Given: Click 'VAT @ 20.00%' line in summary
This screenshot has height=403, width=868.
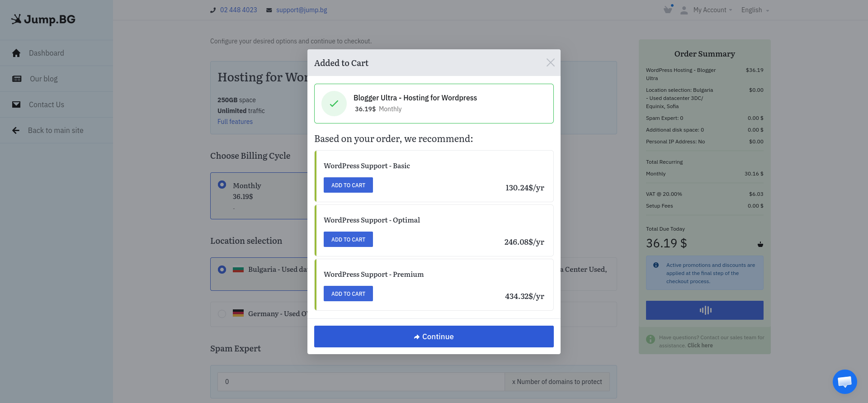Looking at the screenshot, I should (x=704, y=194).
